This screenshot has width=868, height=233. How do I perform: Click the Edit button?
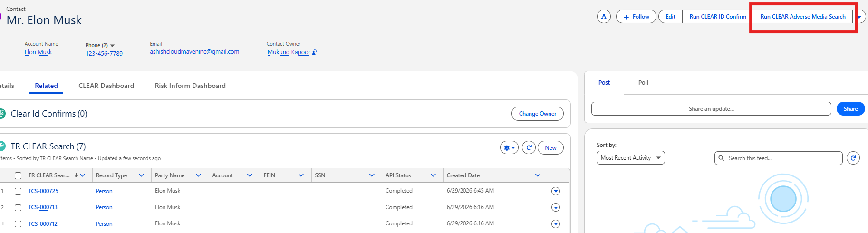(x=670, y=17)
